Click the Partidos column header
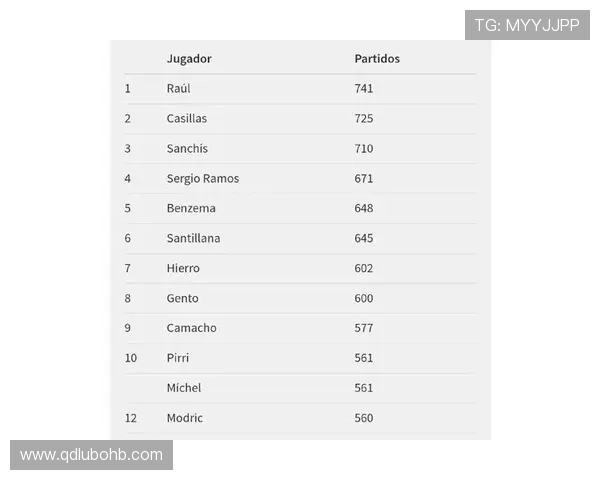This screenshot has height=480, width=600. click(x=377, y=59)
